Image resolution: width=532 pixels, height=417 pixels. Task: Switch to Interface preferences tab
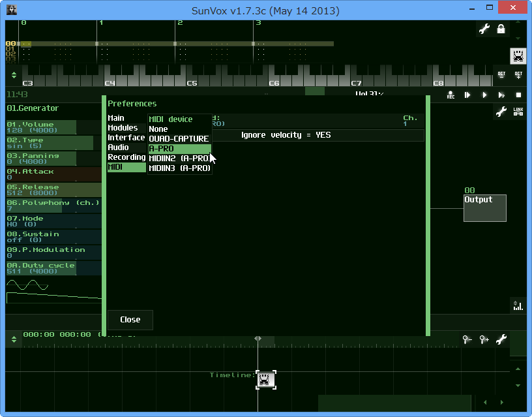(x=126, y=138)
